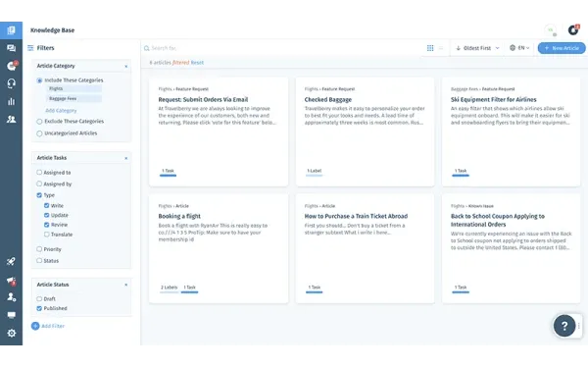Click the globe language icon
Screen dimensions: 588x368
pos(513,48)
